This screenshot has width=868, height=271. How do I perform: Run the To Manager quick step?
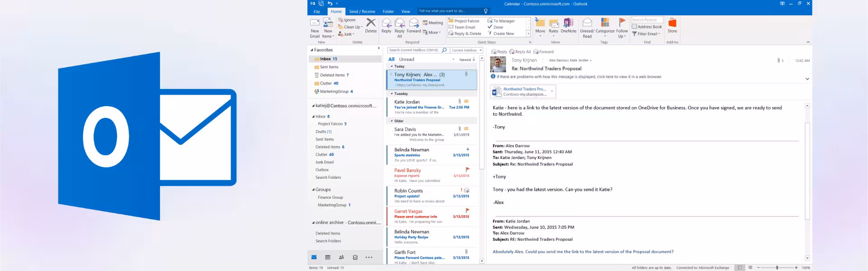(x=501, y=21)
